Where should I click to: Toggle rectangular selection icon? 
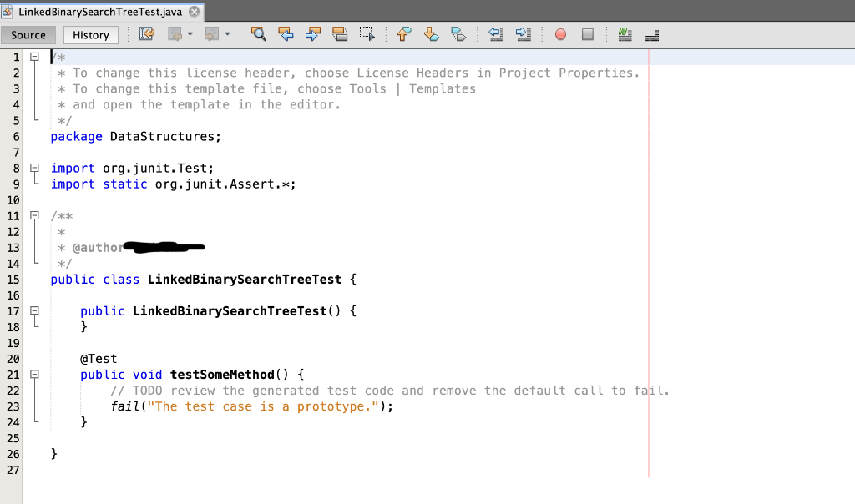(367, 34)
